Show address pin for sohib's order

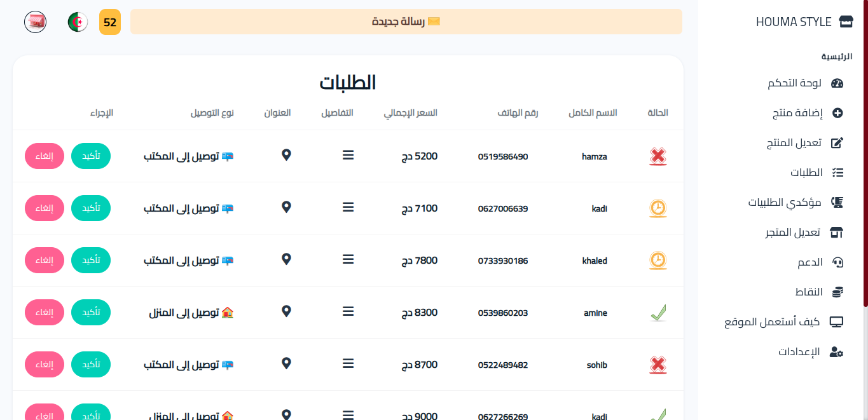coord(286,363)
